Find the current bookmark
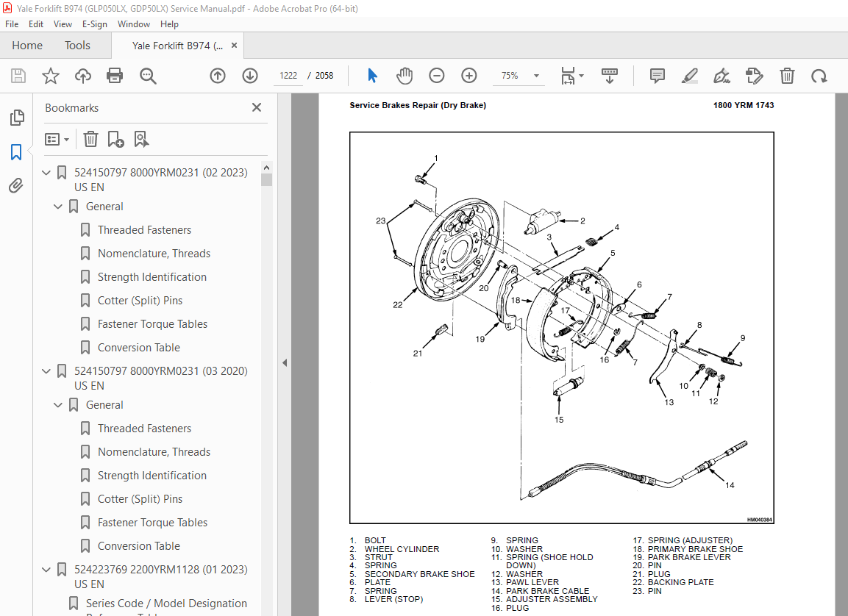 (142, 140)
